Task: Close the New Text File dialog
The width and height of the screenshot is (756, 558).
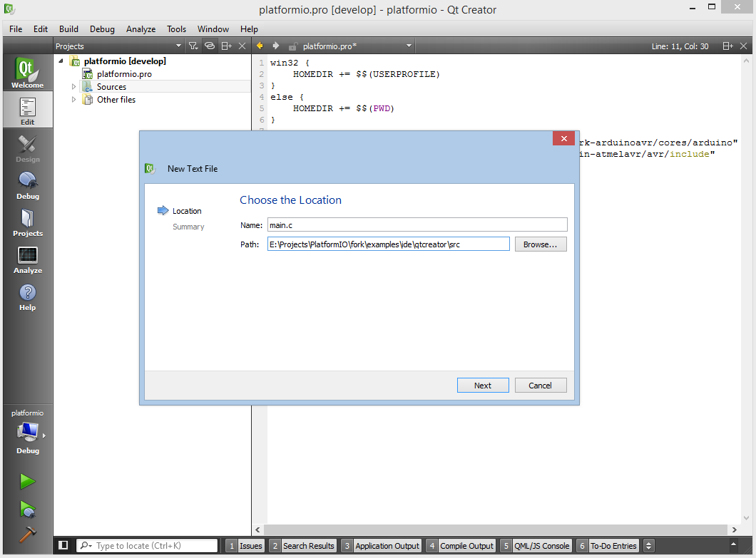Action: click(563, 138)
